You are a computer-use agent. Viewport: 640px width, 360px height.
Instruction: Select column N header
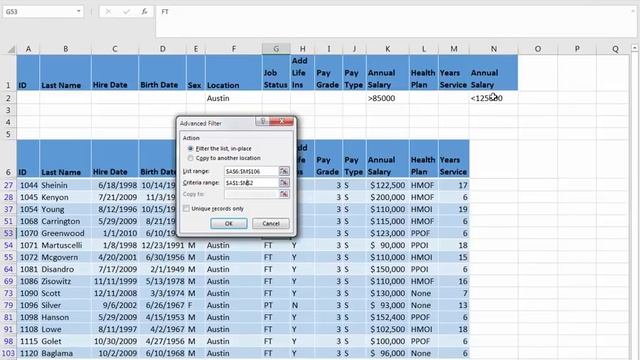click(x=493, y=49)
